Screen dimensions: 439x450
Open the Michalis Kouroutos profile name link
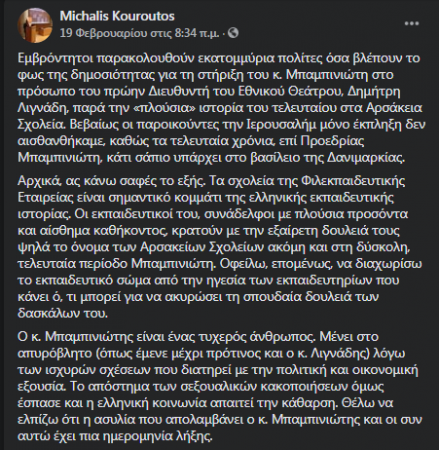117,16
